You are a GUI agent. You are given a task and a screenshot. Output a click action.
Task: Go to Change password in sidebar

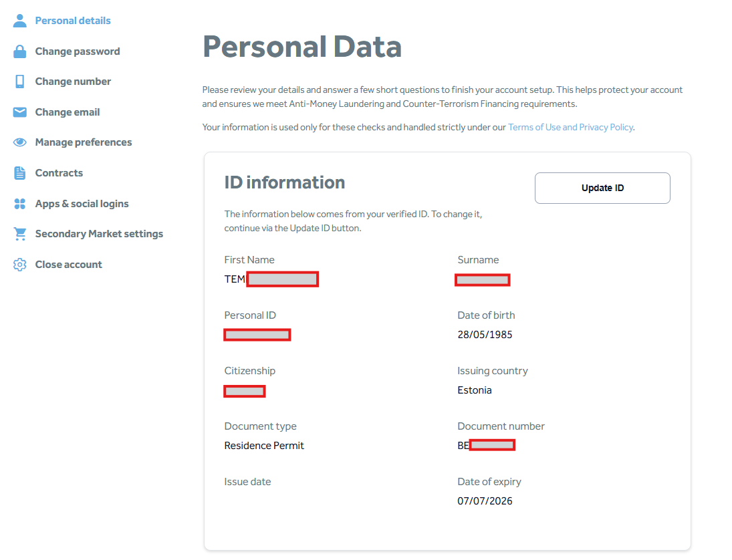click(x=78, y=51)
